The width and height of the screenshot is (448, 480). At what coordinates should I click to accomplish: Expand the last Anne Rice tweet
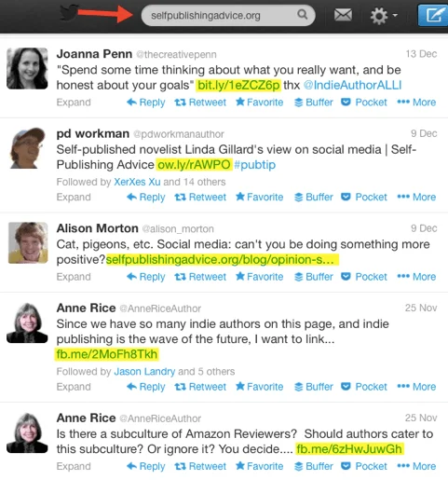(x=74, y=466)
